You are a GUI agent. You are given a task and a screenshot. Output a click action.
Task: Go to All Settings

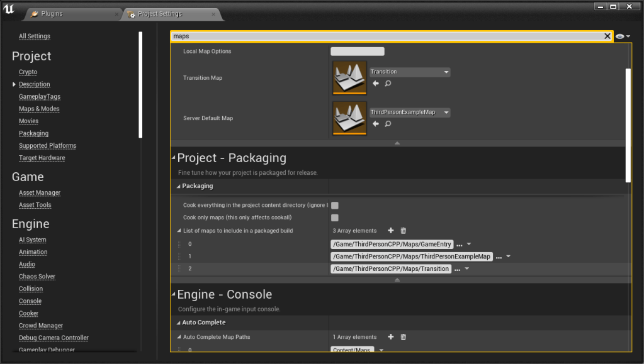(35, 36)
